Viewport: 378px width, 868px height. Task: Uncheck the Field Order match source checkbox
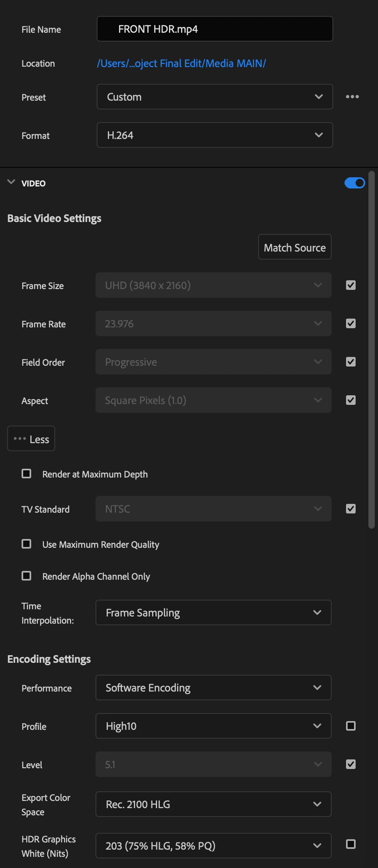point(350,362)
